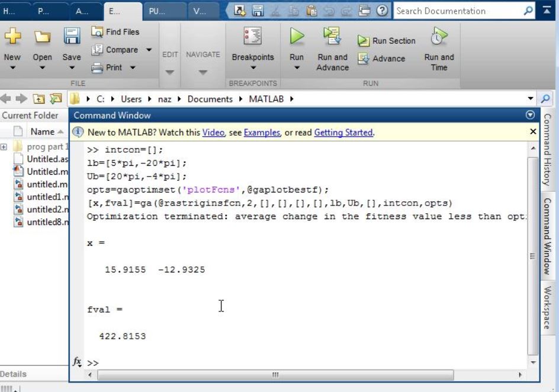This screenshot has width=559, height=392.
Task: Click the Getting Started link
Action: pyautogui.click(x=343, y=133)
